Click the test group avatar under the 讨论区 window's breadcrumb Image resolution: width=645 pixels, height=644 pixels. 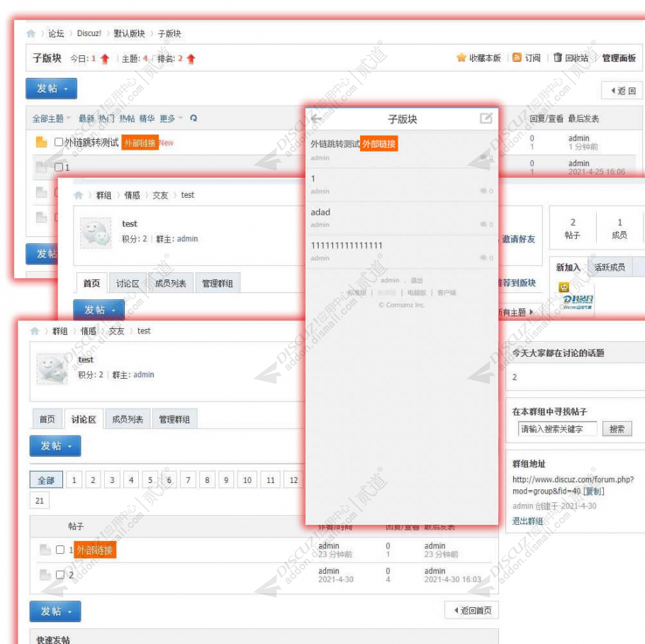pyautogui.click(x=52, y=369)
